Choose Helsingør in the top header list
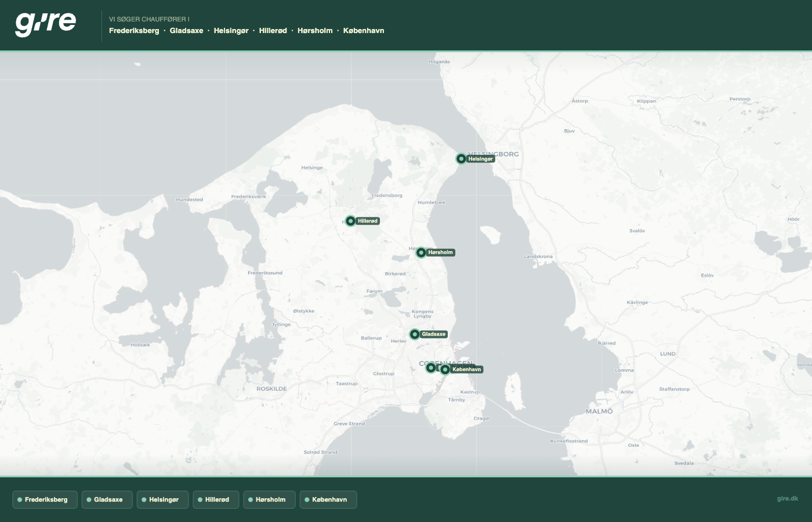Viewport: 812px width, 522px height. click(231, 31)
